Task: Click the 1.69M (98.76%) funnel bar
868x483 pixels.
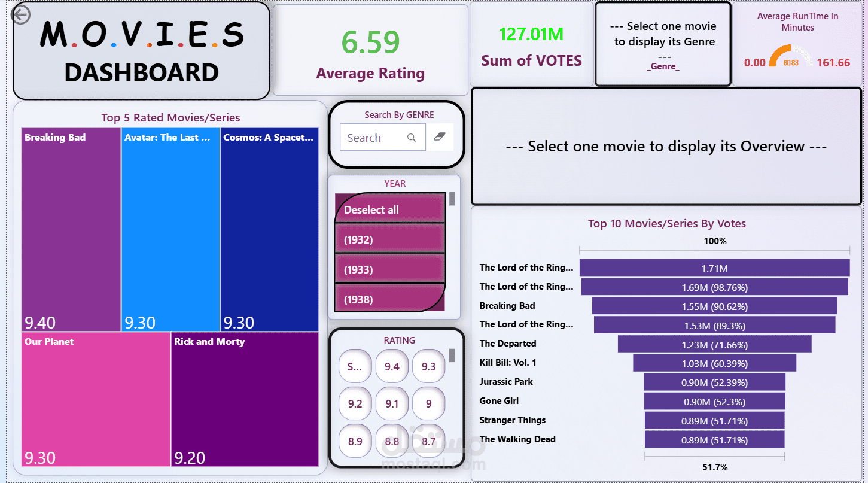Action: click(x=714, y=287)
